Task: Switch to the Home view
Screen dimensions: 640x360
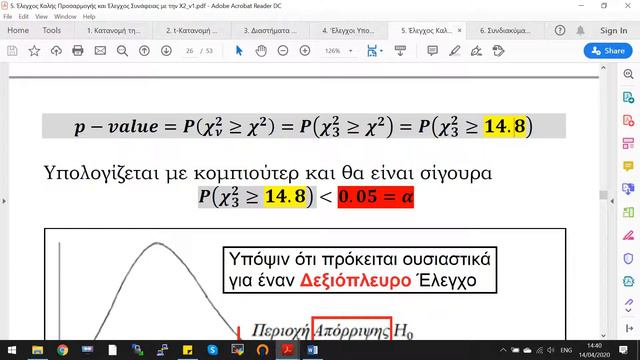Action: pyautogui.click(x=18, y=31)
